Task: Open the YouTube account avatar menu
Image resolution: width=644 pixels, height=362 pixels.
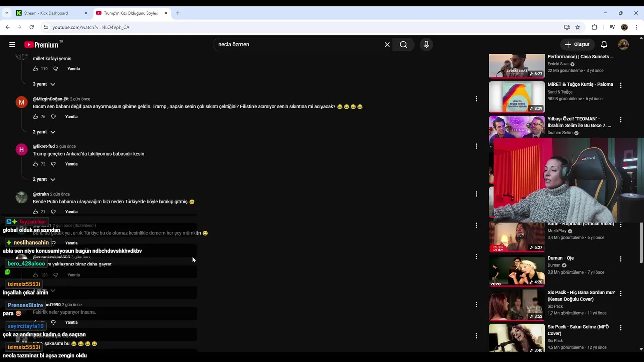Action: click(623, 45)
